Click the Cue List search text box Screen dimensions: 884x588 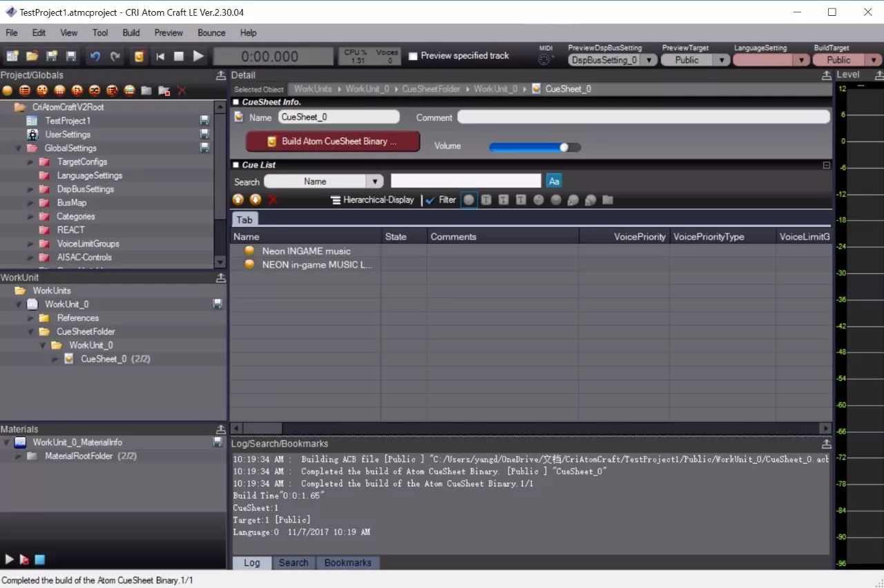[x=466, y=181]
